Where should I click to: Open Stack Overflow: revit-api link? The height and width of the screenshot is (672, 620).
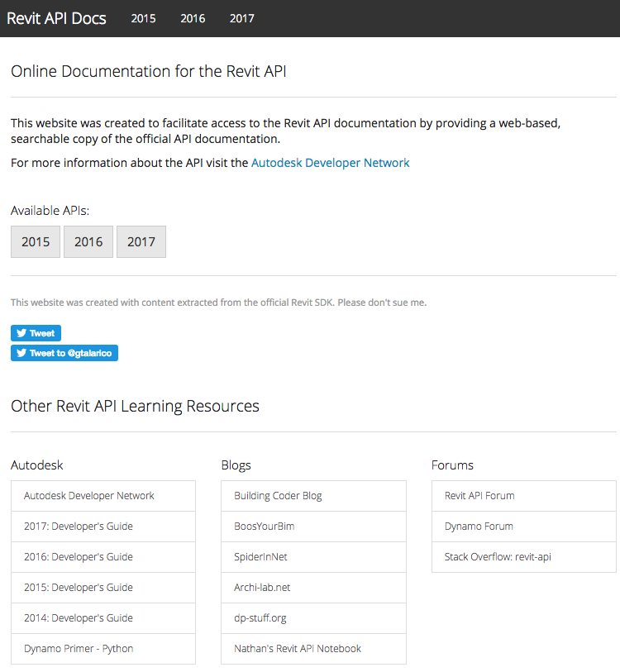498,557
